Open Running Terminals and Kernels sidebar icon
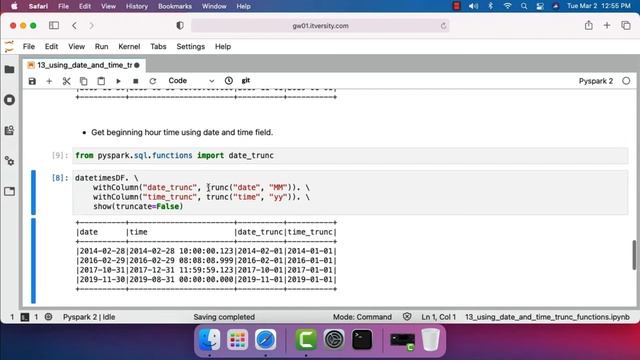The width and height of the screenshot is (640, 360). 9,100
